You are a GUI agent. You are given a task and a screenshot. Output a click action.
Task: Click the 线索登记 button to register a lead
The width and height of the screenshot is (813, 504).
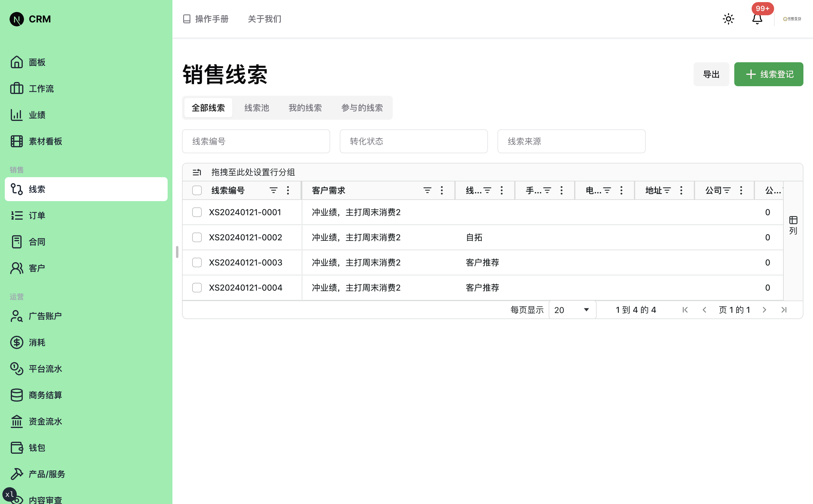coord(768,74)
